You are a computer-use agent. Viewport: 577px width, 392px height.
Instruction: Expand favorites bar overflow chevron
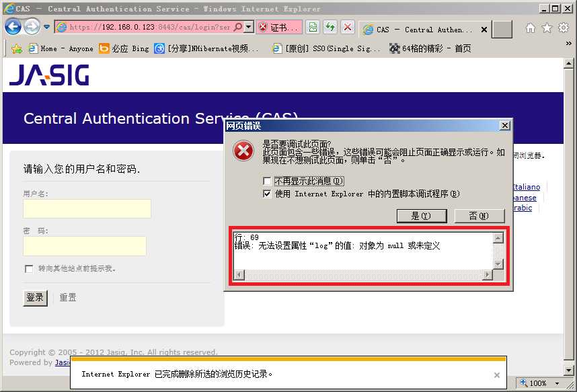click(568, 44)
